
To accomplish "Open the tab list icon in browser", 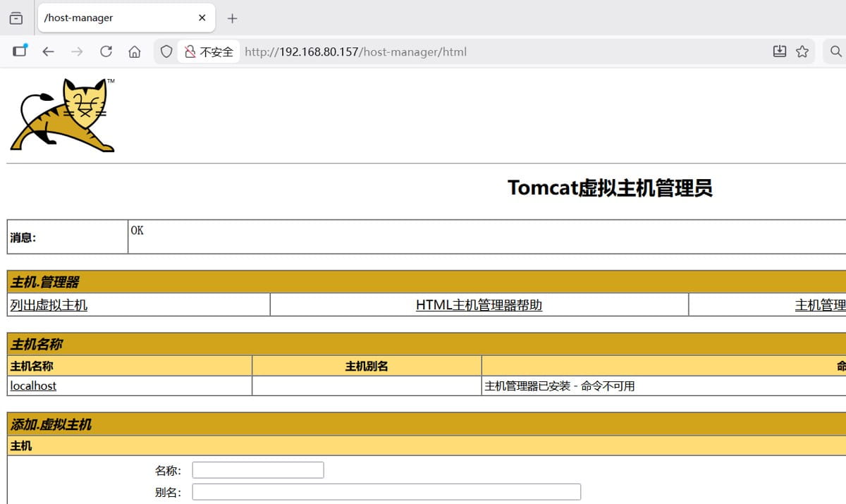I will coord(16,18).
